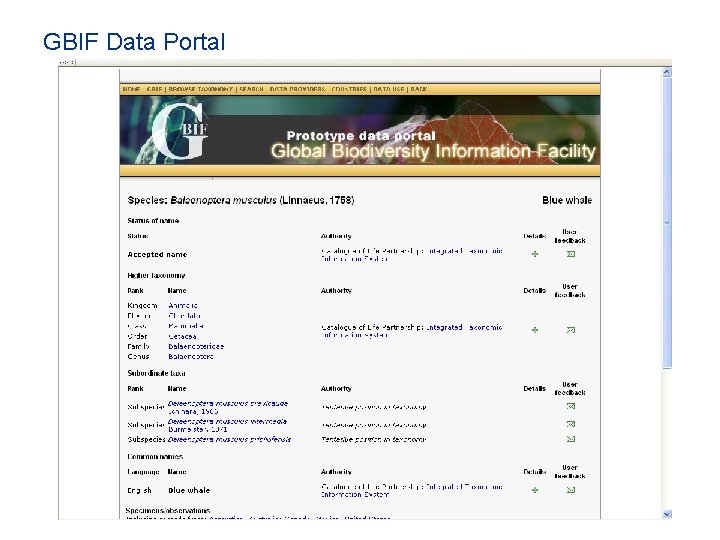Send user feedback on higher taxonomy

[571, 330]
